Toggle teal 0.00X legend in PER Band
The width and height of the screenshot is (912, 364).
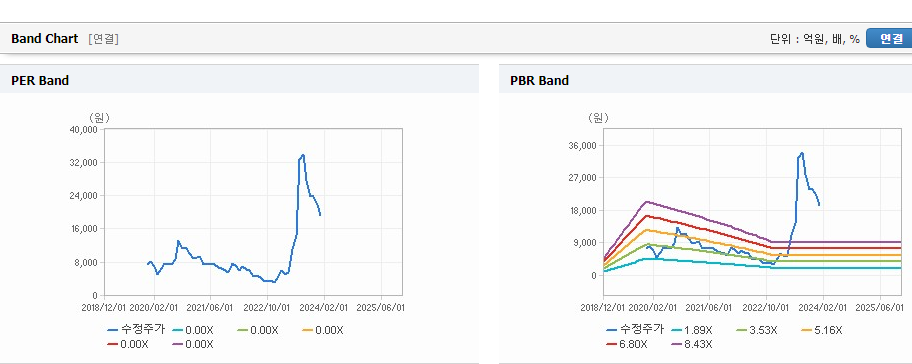(193, 330)
